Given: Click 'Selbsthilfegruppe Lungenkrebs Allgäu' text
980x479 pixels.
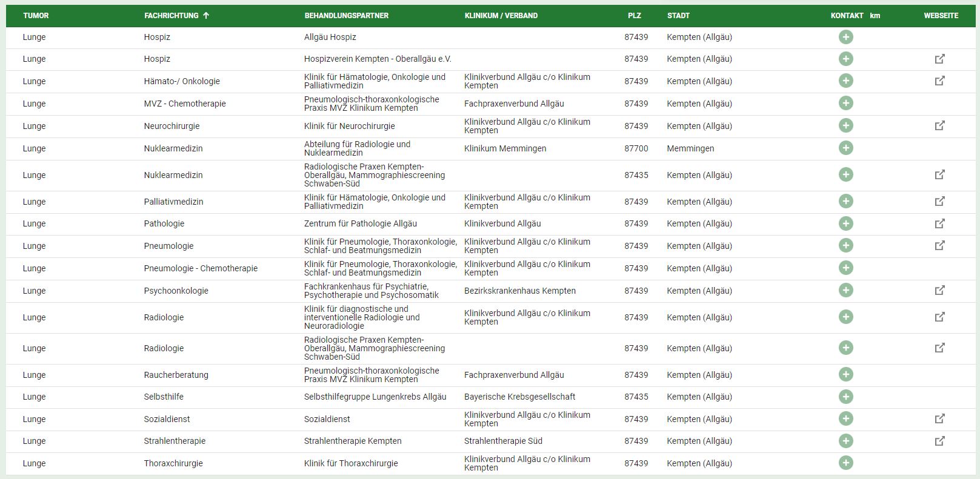Looking at the screenshot, I should click(x=375, y=397).
